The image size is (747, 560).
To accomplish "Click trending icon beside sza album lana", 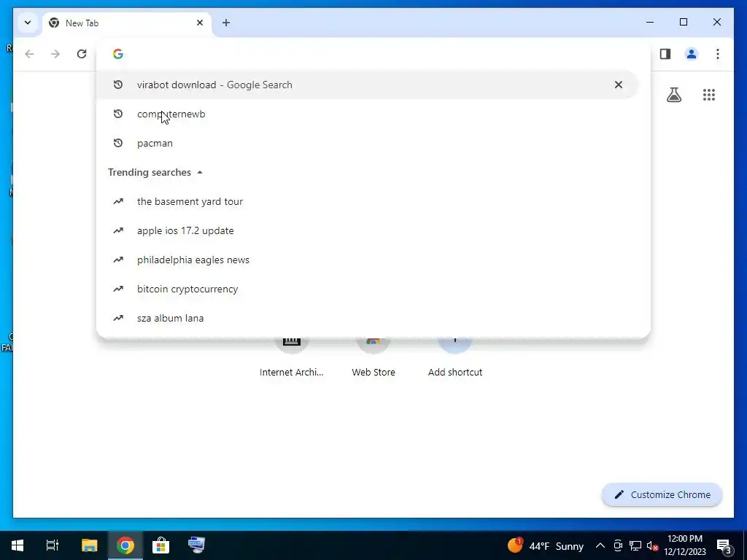I will click(x=118, y=318).
